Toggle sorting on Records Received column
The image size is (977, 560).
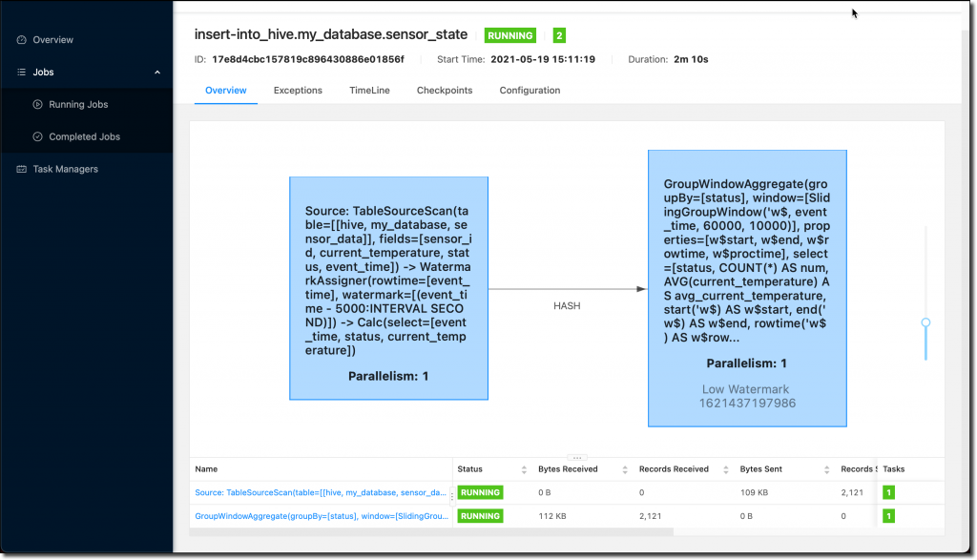tap(725, 468)
